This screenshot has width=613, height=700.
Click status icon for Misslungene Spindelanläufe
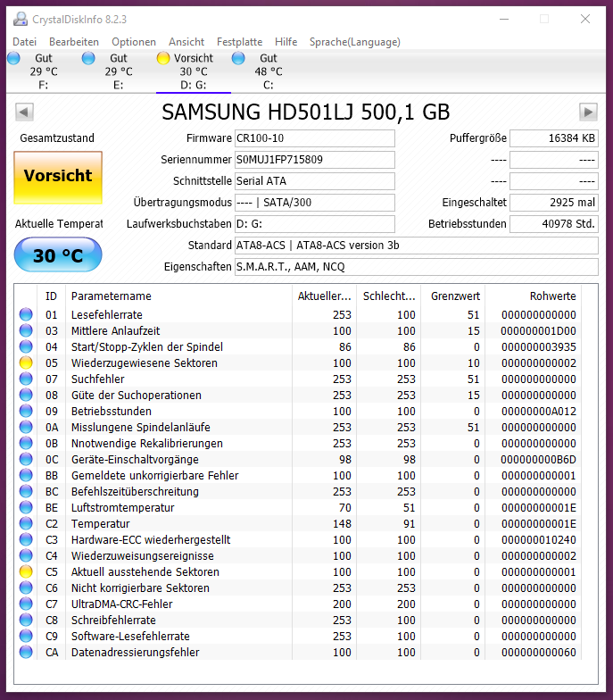(26, 427)
